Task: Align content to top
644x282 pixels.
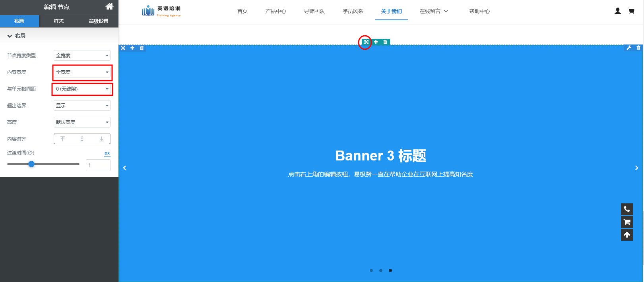Action: [x=63, y=139]
